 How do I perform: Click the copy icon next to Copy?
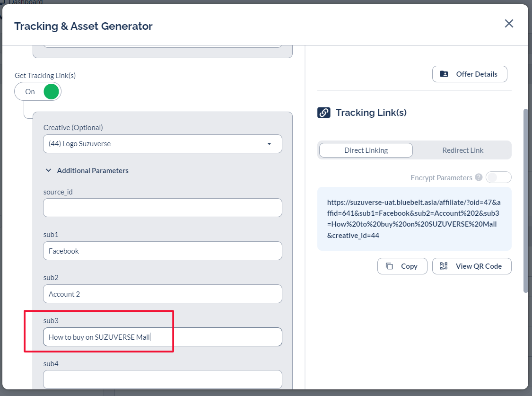(x=390, y=266)
